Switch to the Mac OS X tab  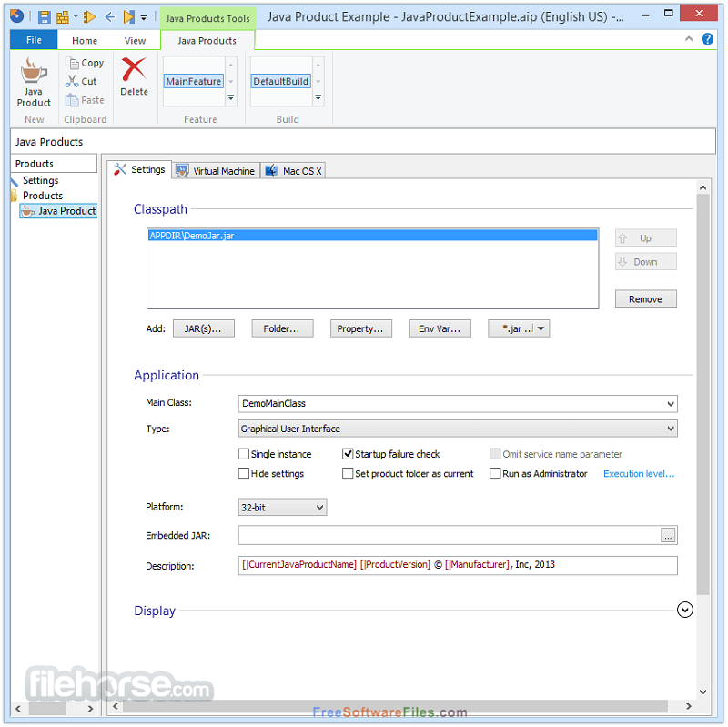pyautogui.click(x=293, y=171)
